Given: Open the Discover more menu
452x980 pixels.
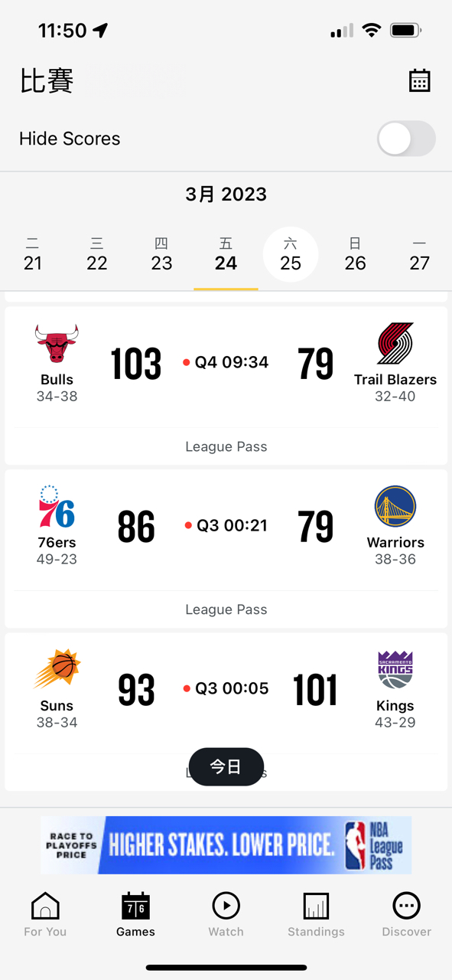Looking at the screenshot, I should pyautogui.click(x=407, y=915).
